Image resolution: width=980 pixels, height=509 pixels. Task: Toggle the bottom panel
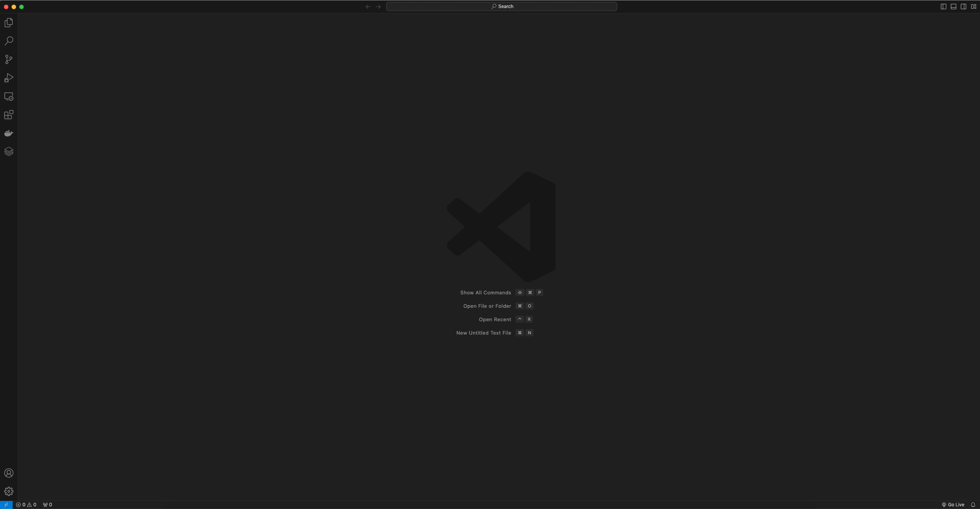point(954,7)
